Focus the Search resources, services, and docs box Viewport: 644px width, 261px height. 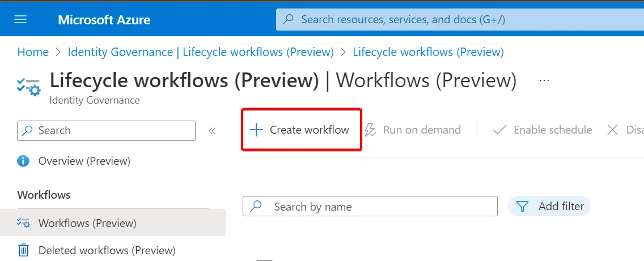pos(460,19)
